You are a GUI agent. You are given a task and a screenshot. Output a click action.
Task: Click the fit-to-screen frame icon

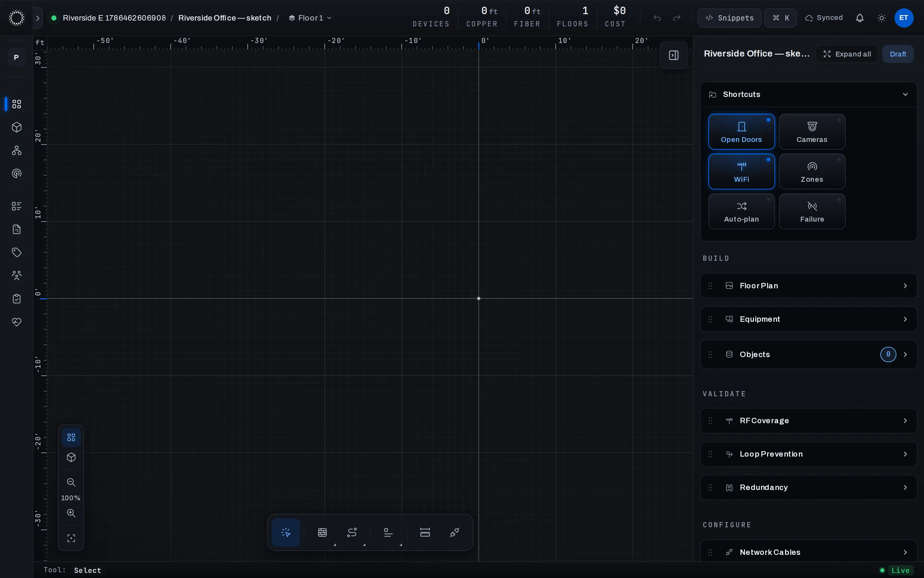tap(71, 538)
